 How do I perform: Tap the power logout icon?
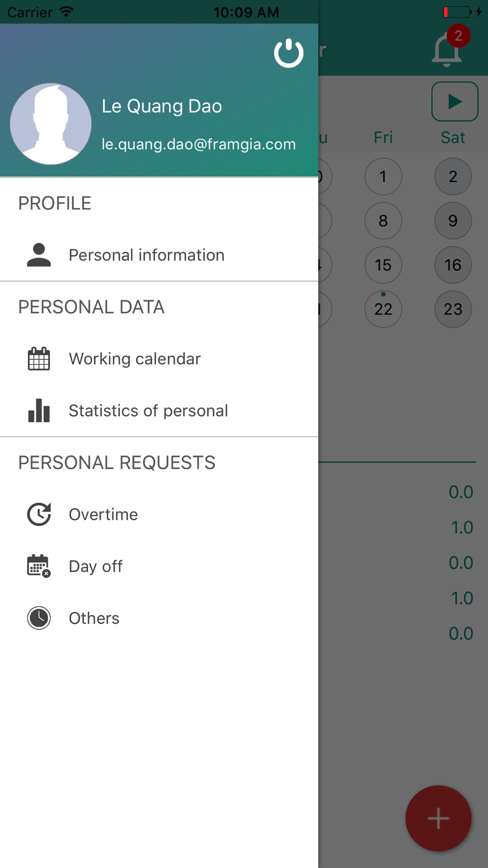[288, 53]
